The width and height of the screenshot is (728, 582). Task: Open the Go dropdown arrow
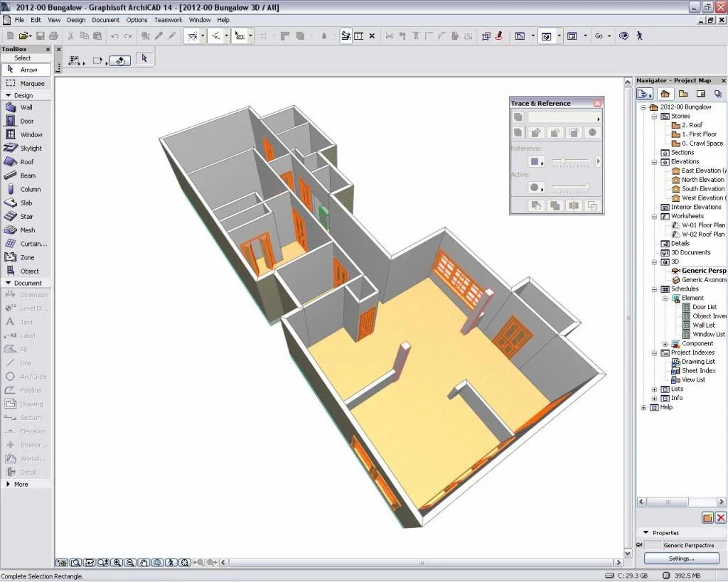(609, 36)
